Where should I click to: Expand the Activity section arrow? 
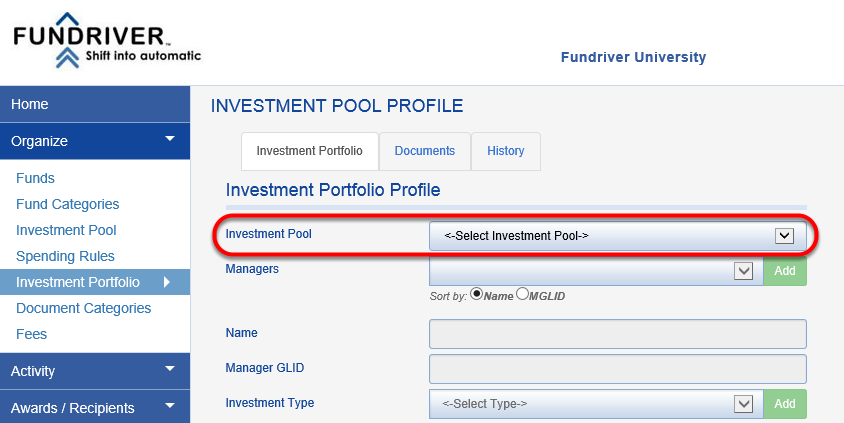coord(170,369)
